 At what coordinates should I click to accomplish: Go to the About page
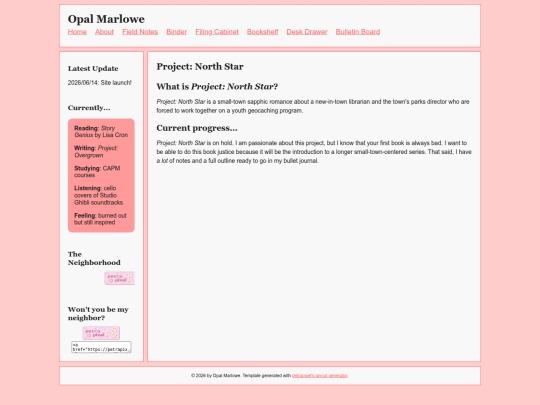click(104, 32)
